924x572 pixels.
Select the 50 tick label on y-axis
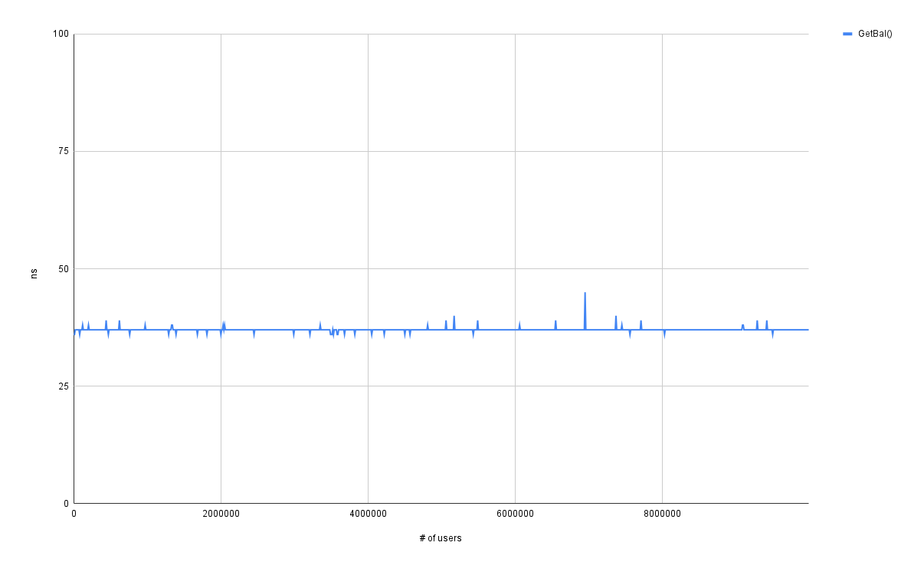click(64, 269)
